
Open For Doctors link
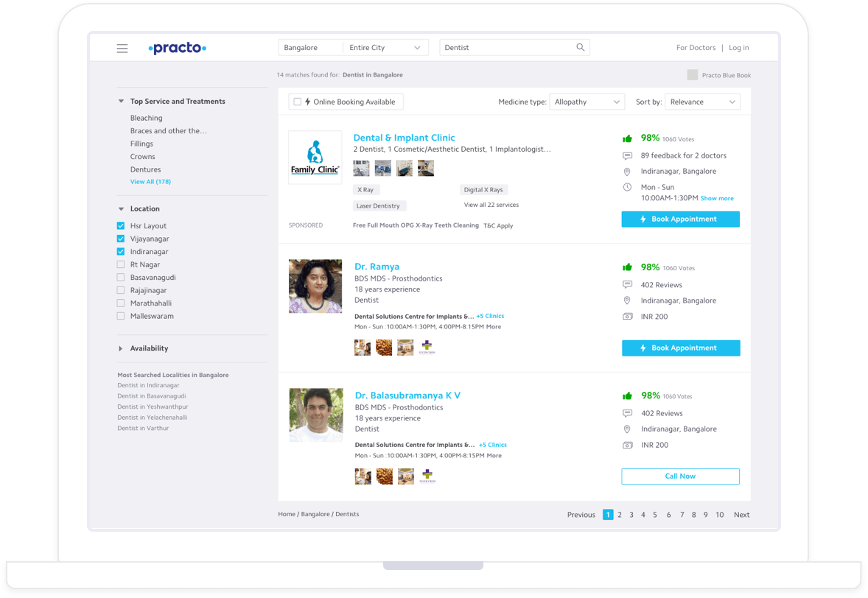coord(696,48)
